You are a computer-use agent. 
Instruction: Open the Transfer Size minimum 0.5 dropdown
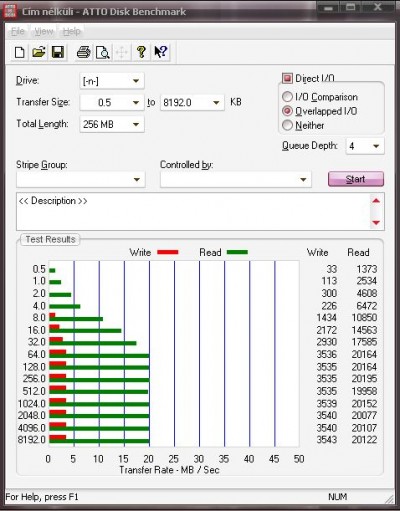(x=112, y=102)
